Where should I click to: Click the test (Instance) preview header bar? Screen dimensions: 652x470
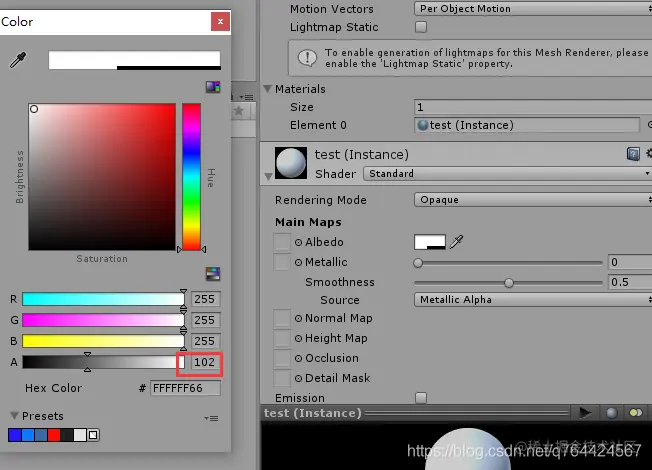416,413
